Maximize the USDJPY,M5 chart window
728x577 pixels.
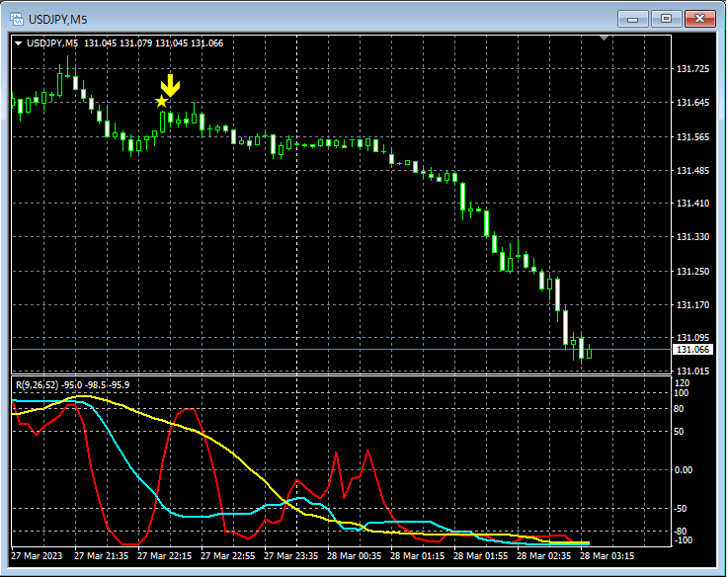tap(666, 19)
